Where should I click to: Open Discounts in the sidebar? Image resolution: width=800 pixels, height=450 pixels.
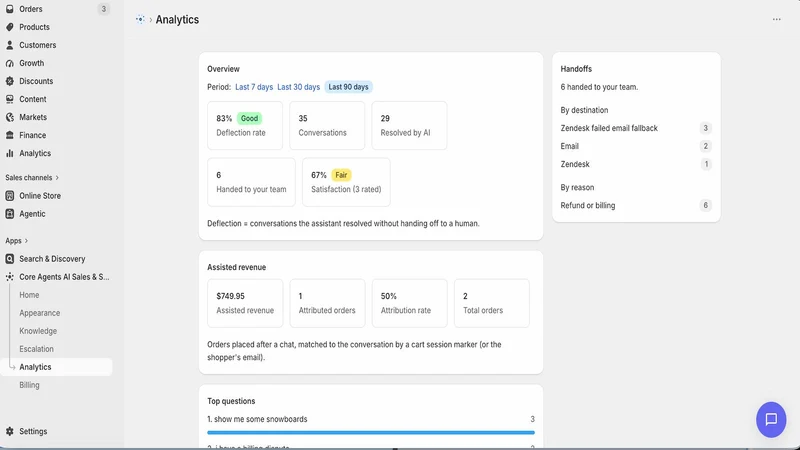(x=36, y=81)
